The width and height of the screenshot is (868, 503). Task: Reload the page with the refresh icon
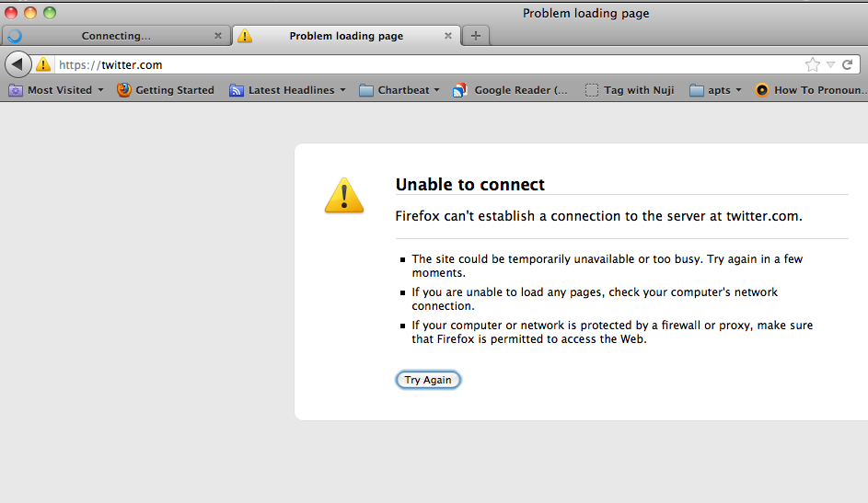[847, 64]
